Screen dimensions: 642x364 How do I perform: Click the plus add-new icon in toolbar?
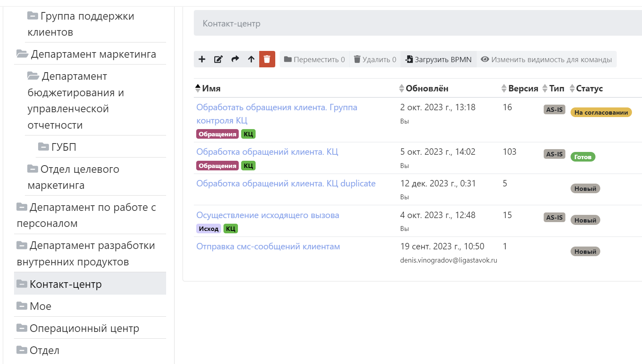(x=202, y=59)
